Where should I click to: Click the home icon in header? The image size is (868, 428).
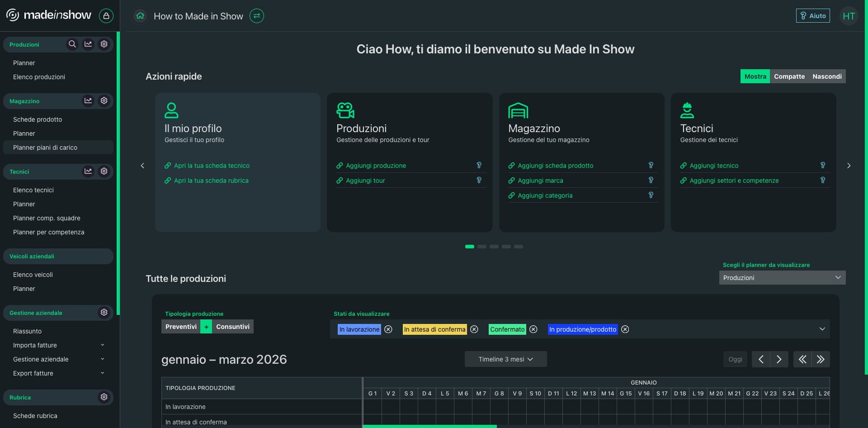[x=140, y=16]
